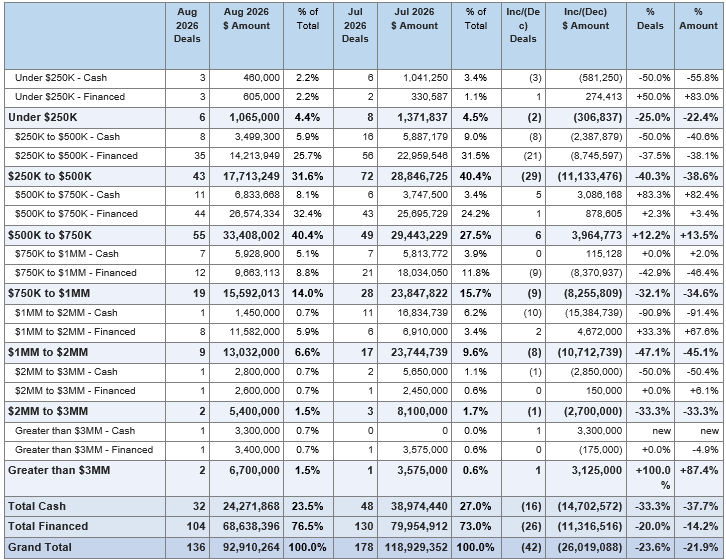Image resolution: width=726 pixels, height=560 pixels.
Task: Select the Total Cash row label
Action: [37, 506]
